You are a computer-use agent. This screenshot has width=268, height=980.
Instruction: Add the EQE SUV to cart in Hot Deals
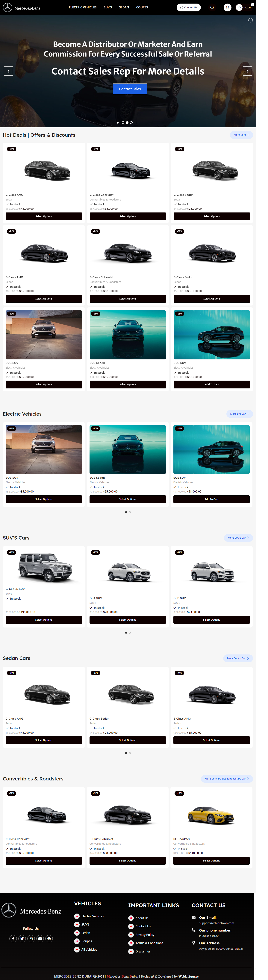pos(212,384)
